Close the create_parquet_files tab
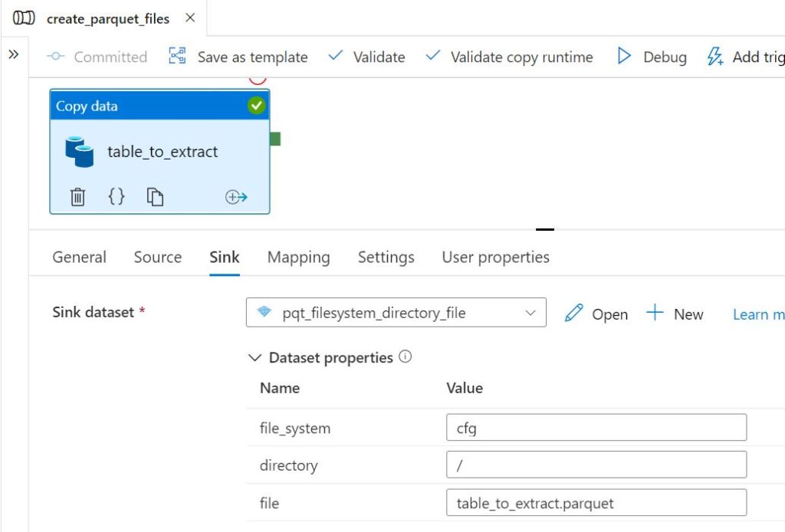785x532 pixels. point(190,18)
